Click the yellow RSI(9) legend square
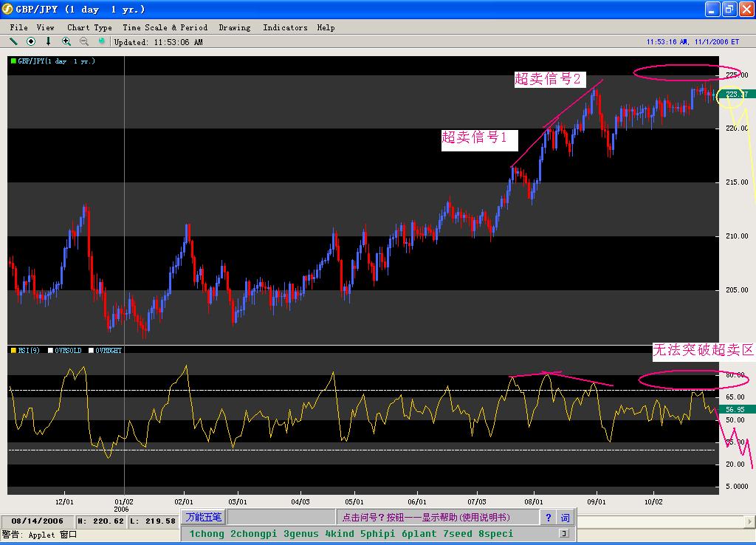This screenshot has width=756, height=545. 13,350
